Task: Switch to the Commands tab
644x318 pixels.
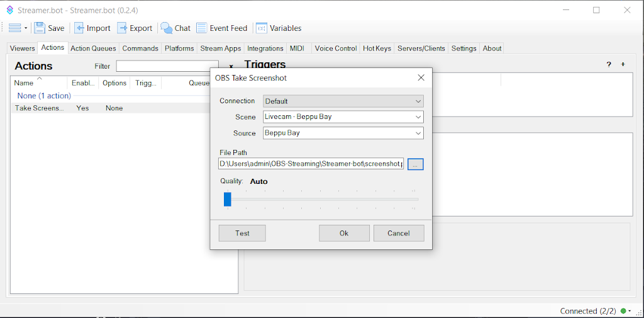Action: (x=140, y=48)
